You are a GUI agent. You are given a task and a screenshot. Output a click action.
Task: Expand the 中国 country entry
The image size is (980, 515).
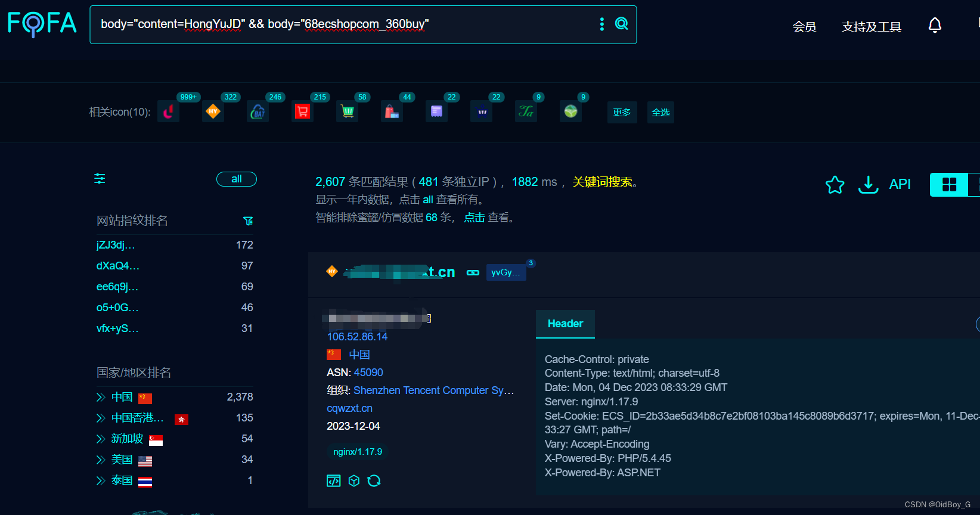[x=101, y=397]
